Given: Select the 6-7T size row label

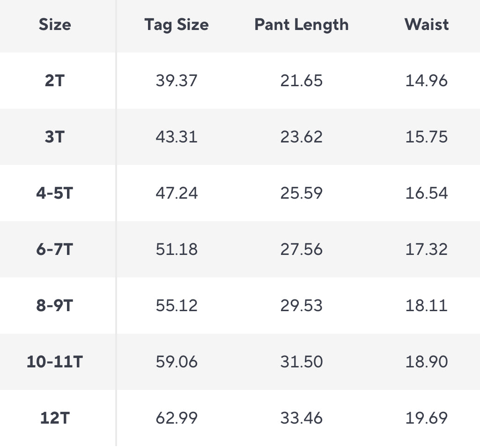Looking at the screenshot, I should click(55, 249).
